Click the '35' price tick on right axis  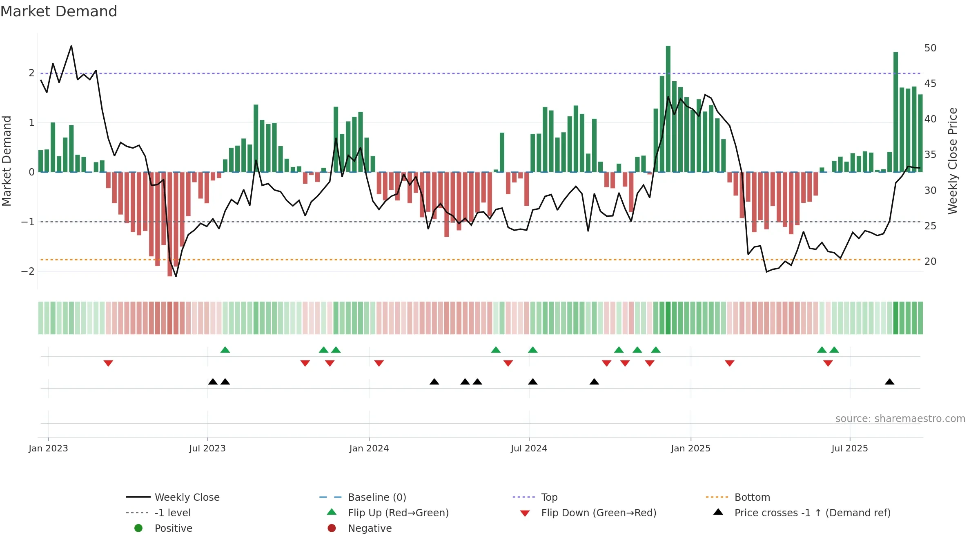click(x=931, y=154)
